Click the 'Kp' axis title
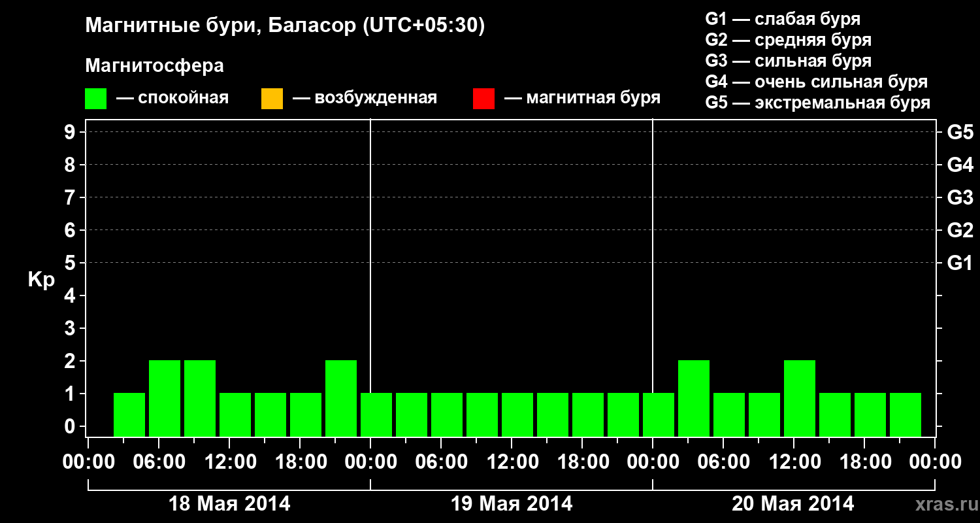Screen dimensions: 980x523 pyautogui.click(x=41, y=280)
